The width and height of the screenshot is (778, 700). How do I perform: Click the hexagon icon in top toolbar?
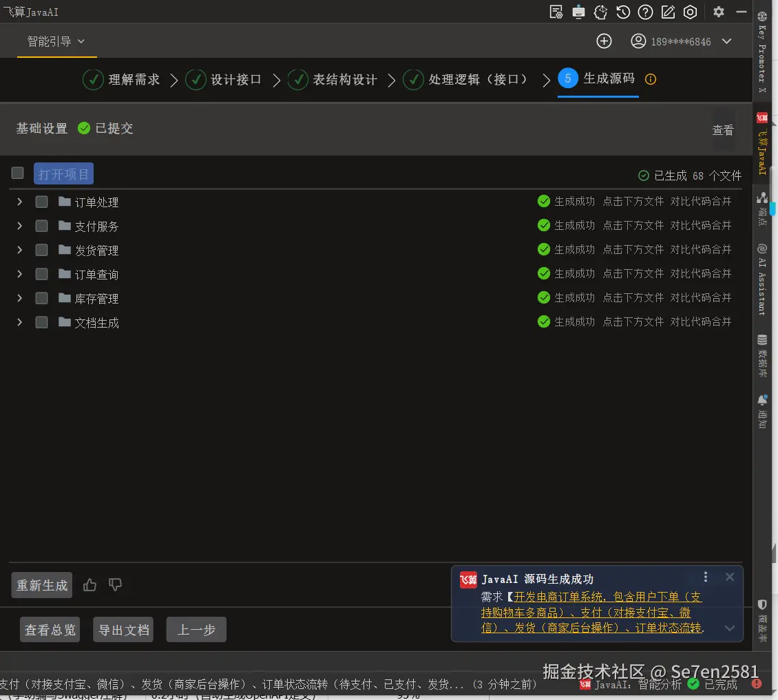tap(690, 12)
